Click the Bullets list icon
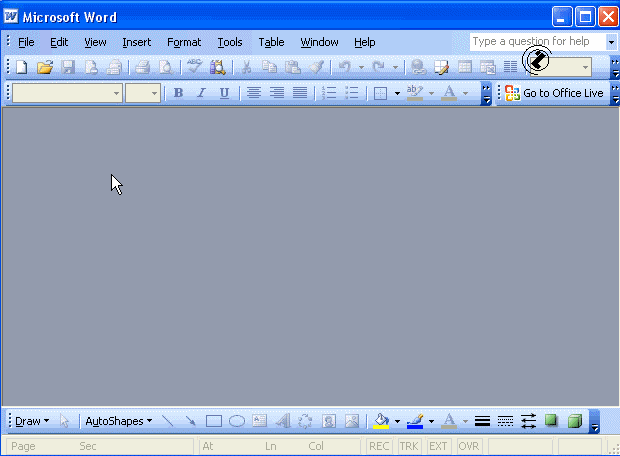 [352, 93]
